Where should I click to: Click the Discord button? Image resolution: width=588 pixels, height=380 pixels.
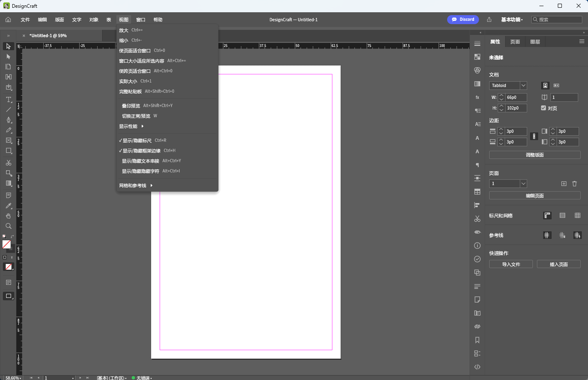[x=463, y=19]
